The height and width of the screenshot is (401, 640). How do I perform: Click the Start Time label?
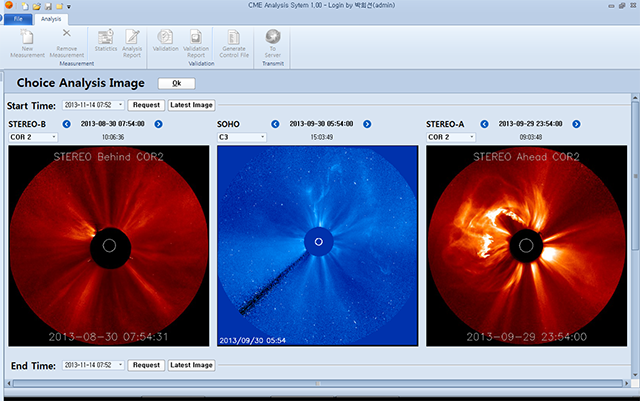pyautogui.click(x=31, y=106)
